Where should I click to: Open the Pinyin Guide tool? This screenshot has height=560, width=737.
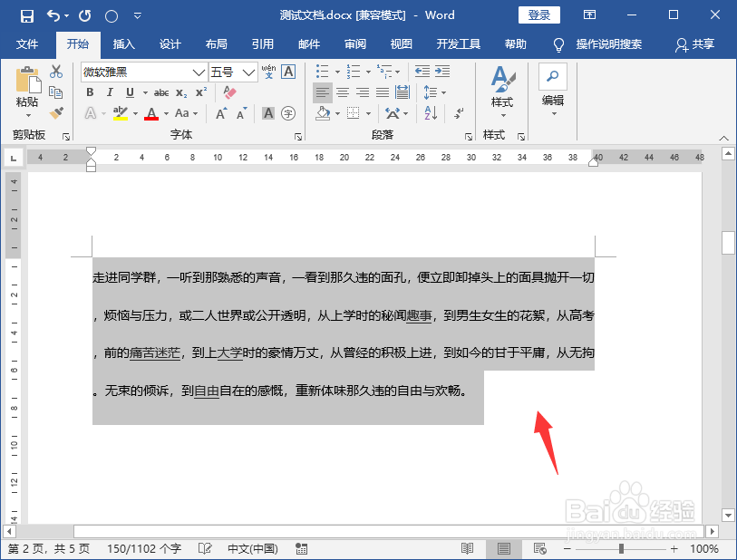(x=269, y=71)
